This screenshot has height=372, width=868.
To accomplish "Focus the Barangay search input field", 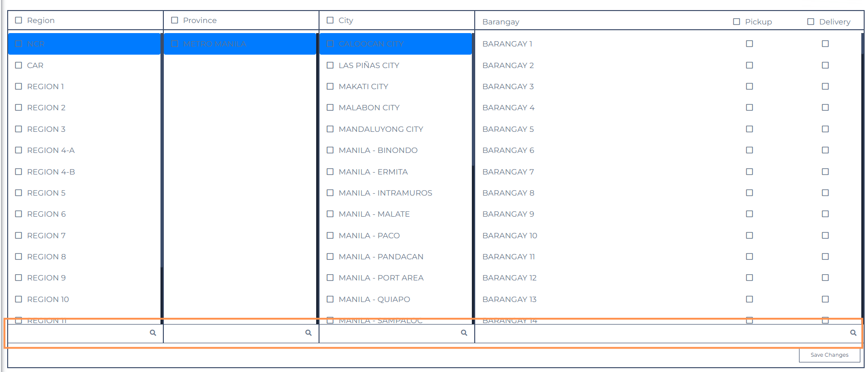I will click(x=669, y=333).
